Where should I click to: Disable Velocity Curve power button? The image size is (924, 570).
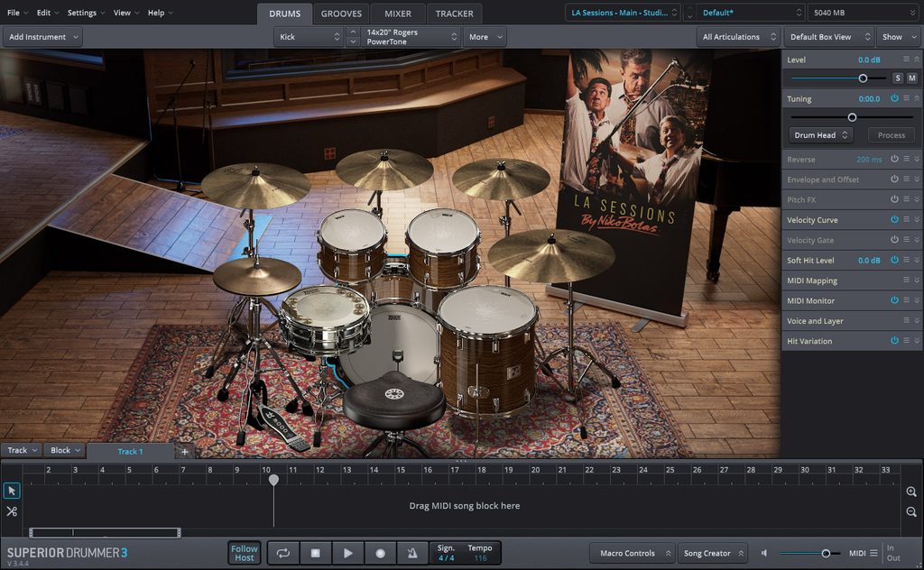(894, 219)
